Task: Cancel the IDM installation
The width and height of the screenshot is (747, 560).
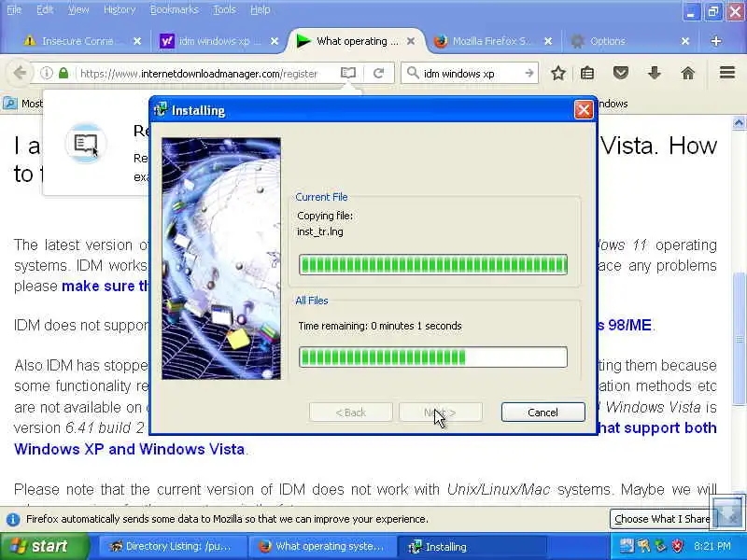Action: click(543, 412)
